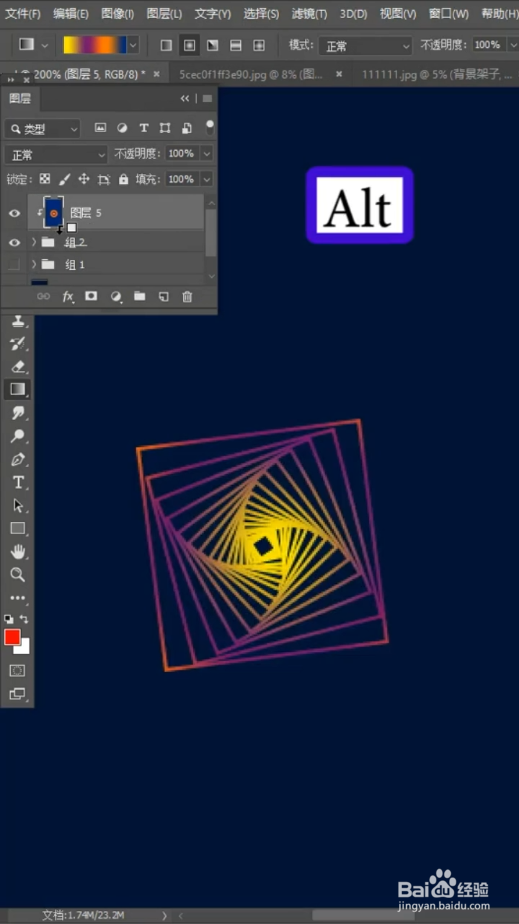
Task: Hide layer 图层 5 with eye icon
Action: [14, 213]
